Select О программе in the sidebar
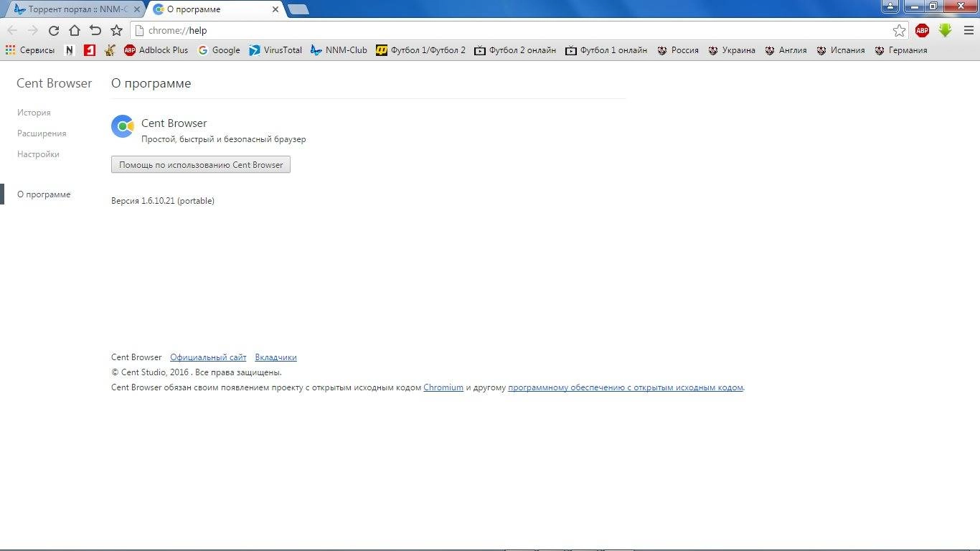 pyautogui.click(x=44, y=194)
